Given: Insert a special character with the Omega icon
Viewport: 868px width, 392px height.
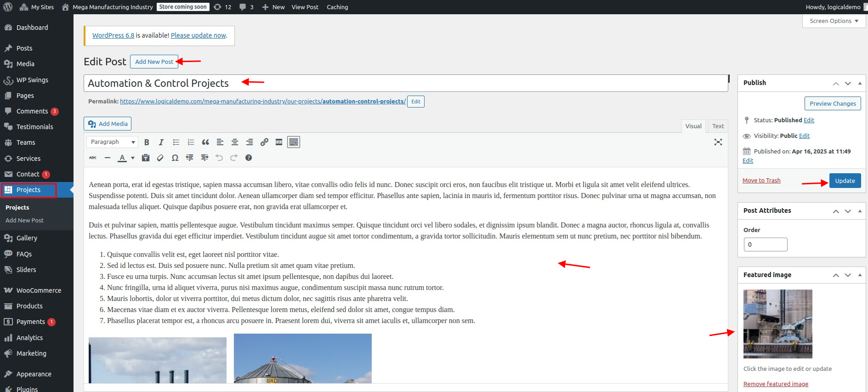Looking at the screenshot, I should pyautogui.click(x=175, y=158).
